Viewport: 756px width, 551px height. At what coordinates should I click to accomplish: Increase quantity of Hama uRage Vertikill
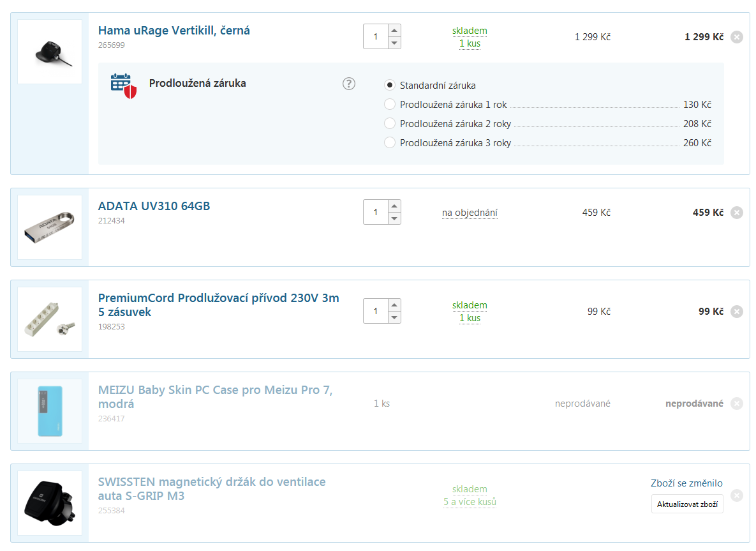[394, 30]
